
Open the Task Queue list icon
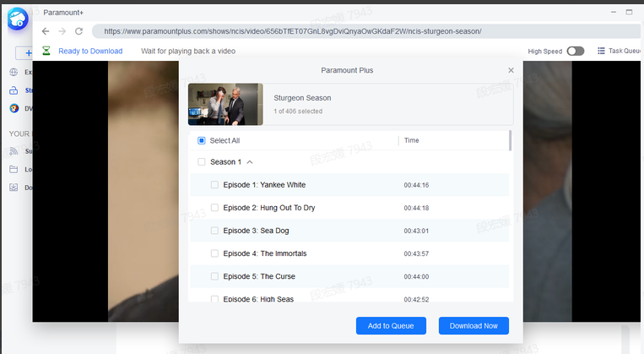click(x=601, y=51)
